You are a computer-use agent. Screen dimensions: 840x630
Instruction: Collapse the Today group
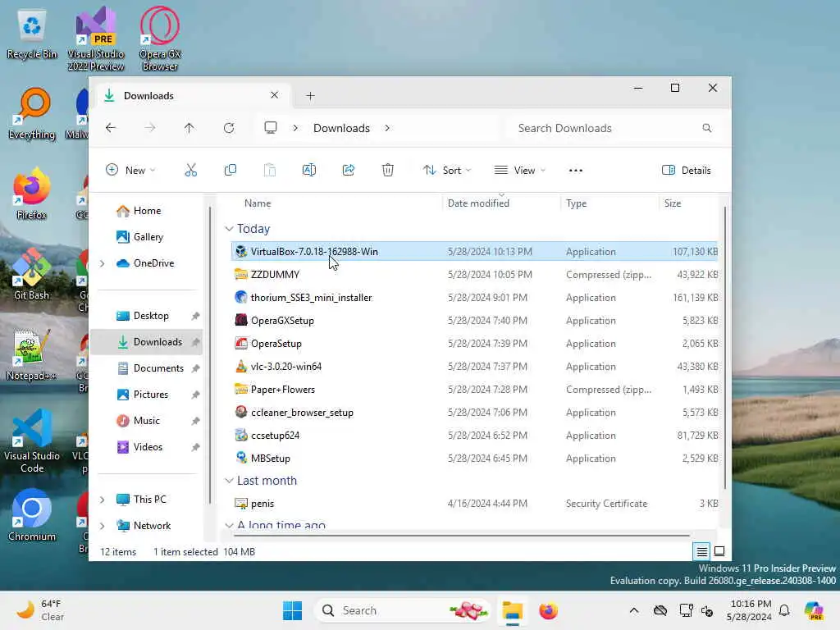[x=230, y=229]
